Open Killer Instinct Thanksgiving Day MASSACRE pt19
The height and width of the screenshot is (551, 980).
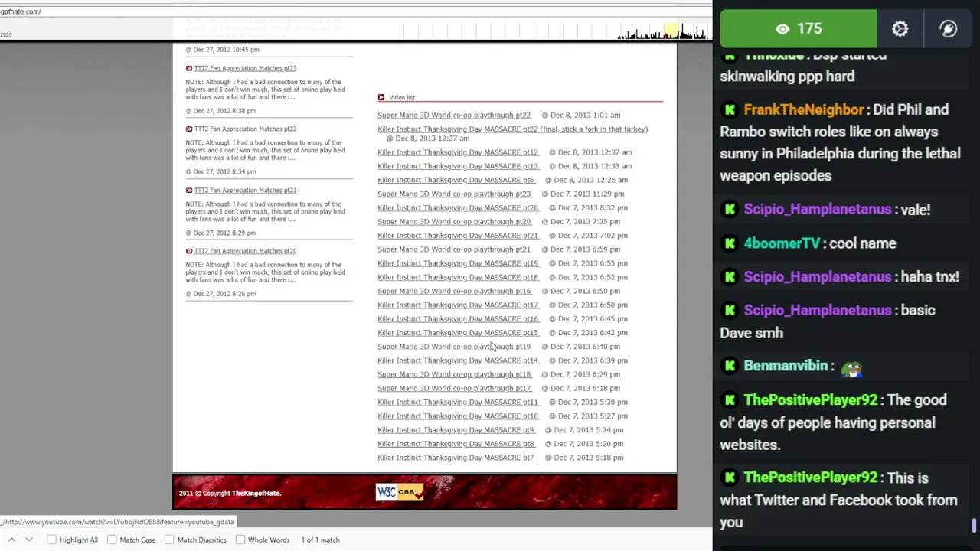458,263
